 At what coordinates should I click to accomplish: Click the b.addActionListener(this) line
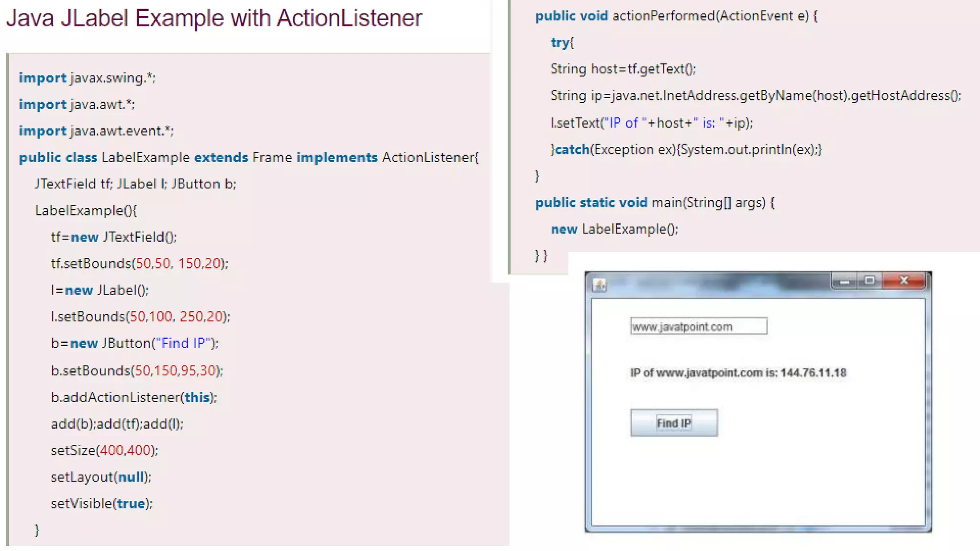pos(134,397)
